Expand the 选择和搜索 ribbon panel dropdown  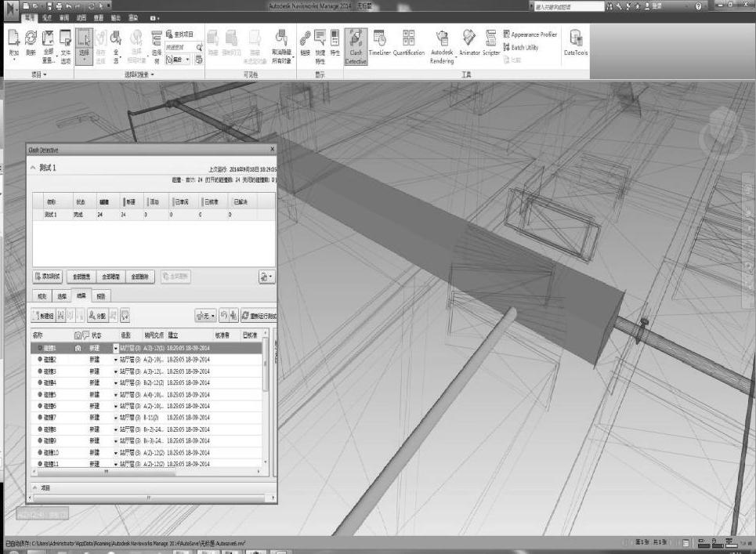pyautogui.click(x=139, y=74)
